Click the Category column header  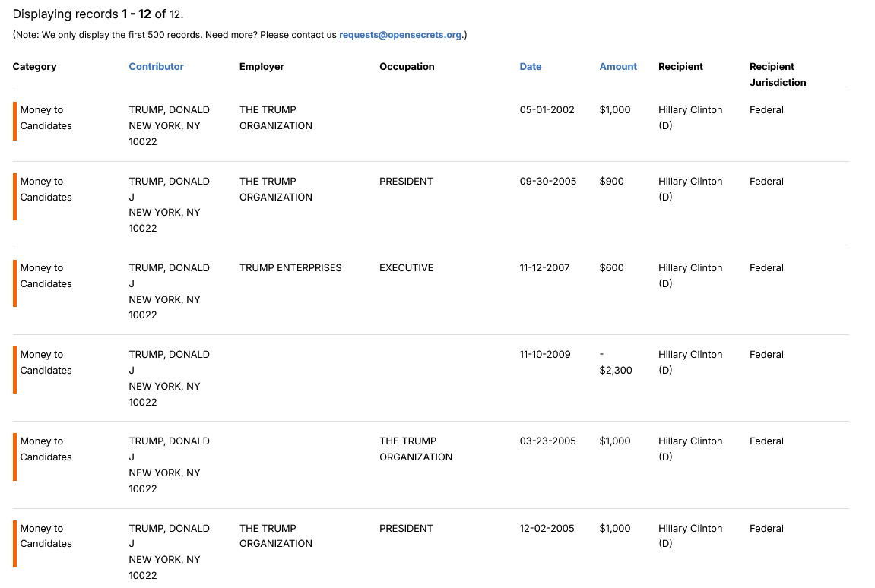[35, 66]
